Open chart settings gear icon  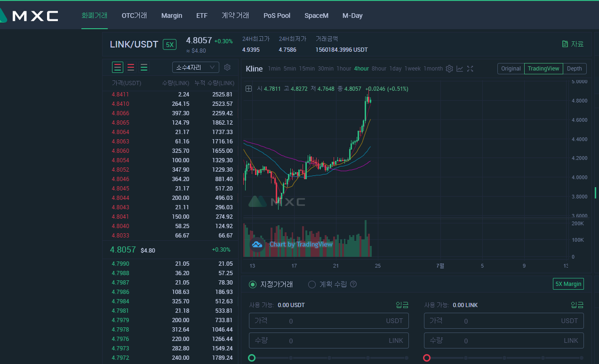click(x=449, y=69)
